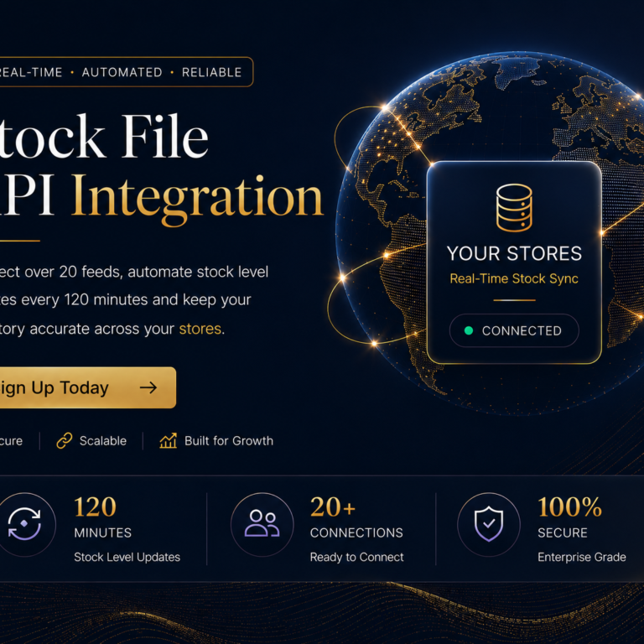Click the 'SECURE' stat label
The image size is (644, 644).
pos(563,532)
